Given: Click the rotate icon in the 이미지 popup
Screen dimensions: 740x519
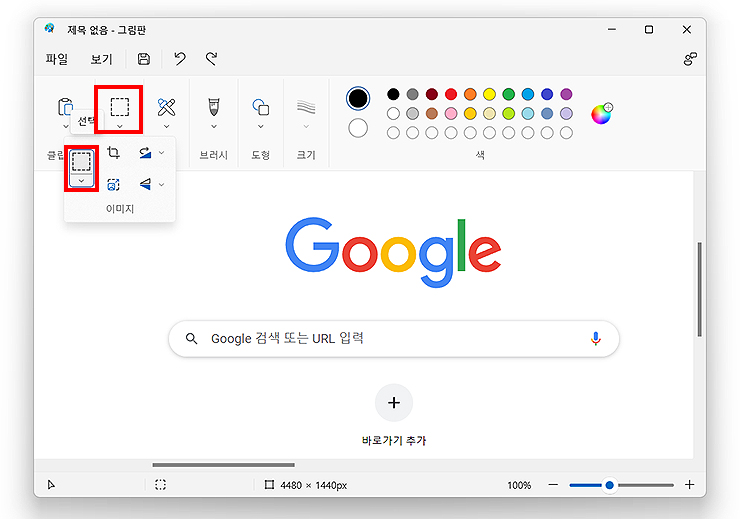Looking at the screenshot, I should point(145,152).
